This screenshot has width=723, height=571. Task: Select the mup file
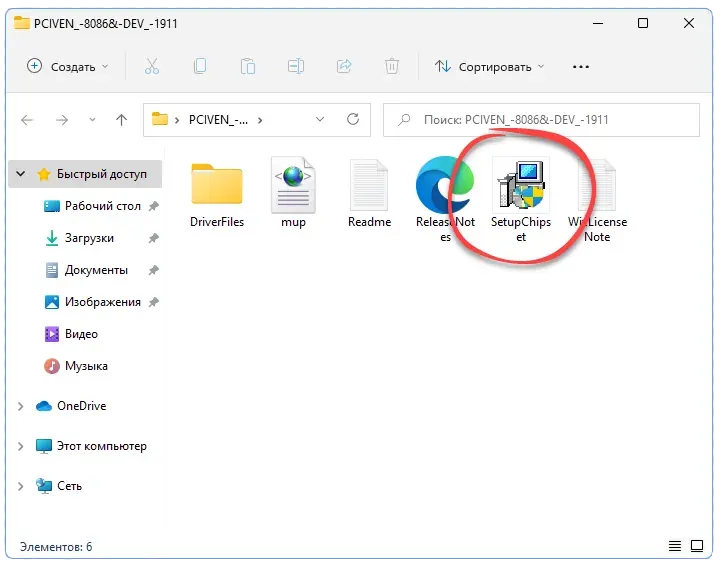293,194
